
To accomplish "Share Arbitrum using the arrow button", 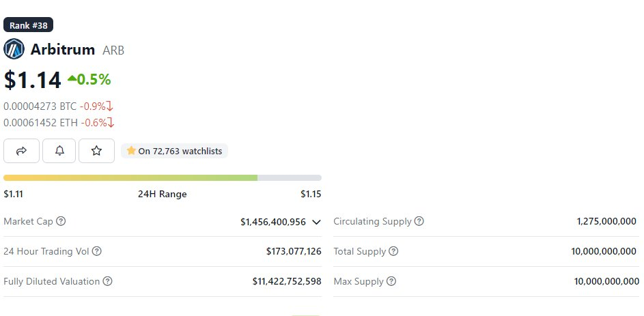I will click(21, 151).
